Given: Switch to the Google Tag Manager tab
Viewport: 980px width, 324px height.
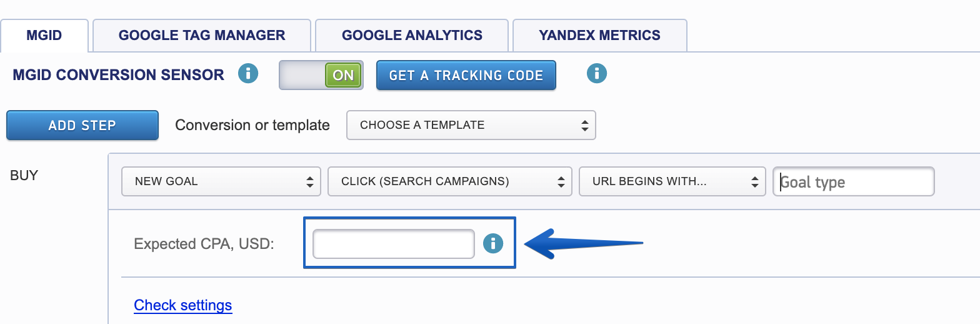Looking at the screenshot, I should pos(202,35).
